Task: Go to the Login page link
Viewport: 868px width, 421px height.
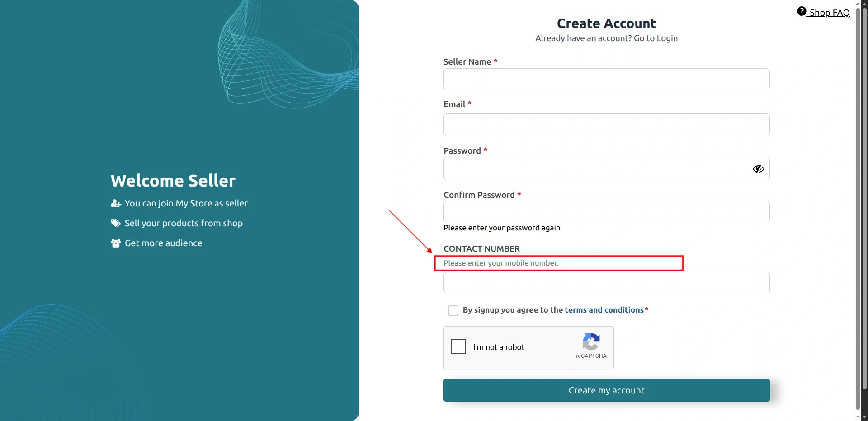Action: tap(667, 38)
